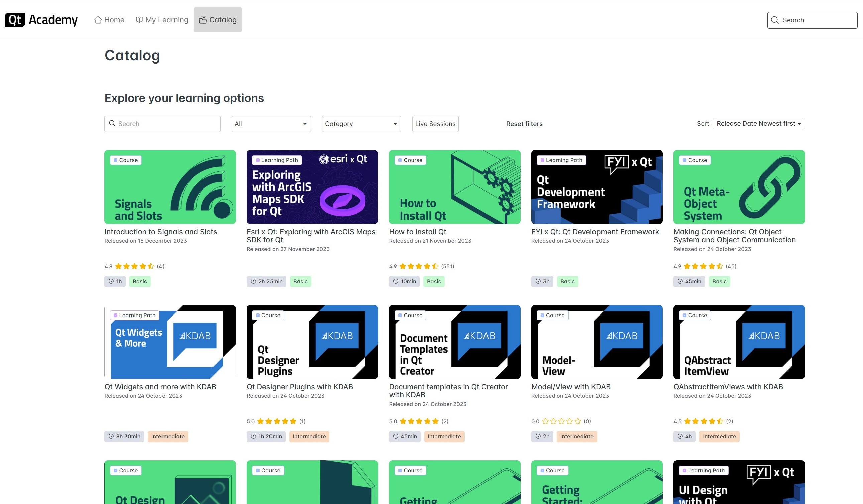
Task: Click the star rating for How to Install Qt
Action: [x=419, y=266]
